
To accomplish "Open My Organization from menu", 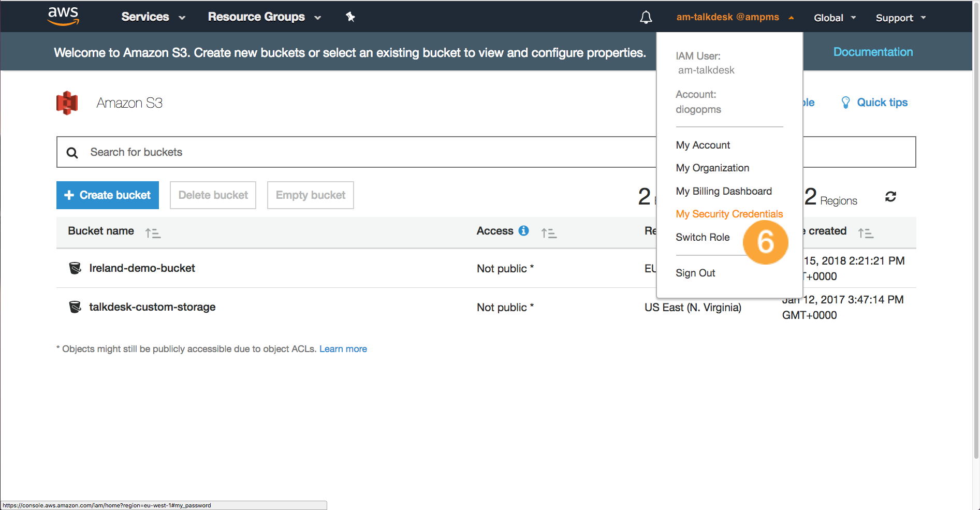I will coord(712,168).
